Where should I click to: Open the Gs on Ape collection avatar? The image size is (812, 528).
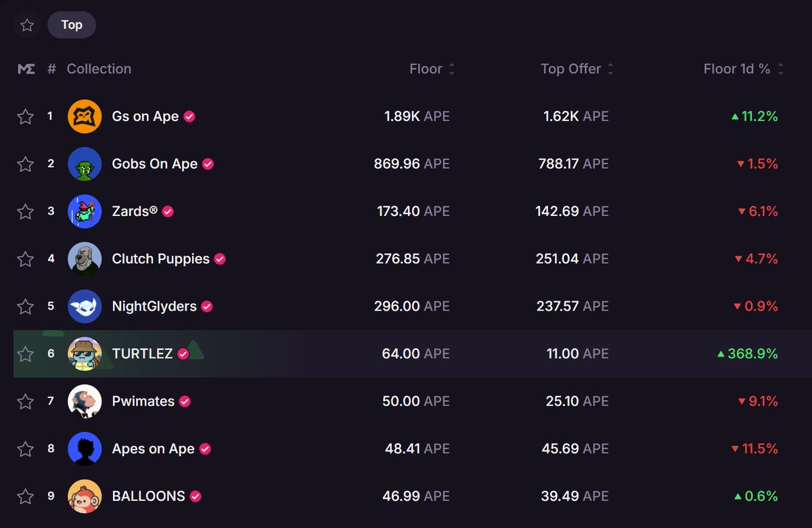click(x=85, y=116)
